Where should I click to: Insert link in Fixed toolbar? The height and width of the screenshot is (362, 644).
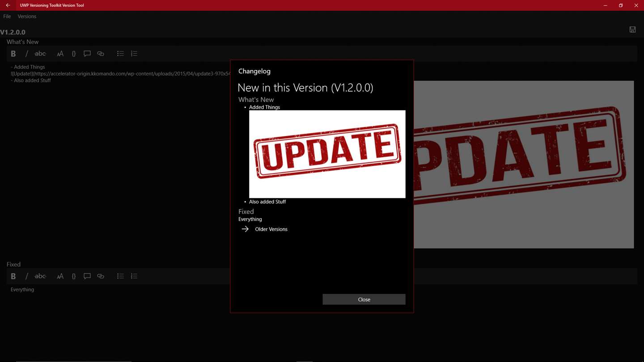101,276
